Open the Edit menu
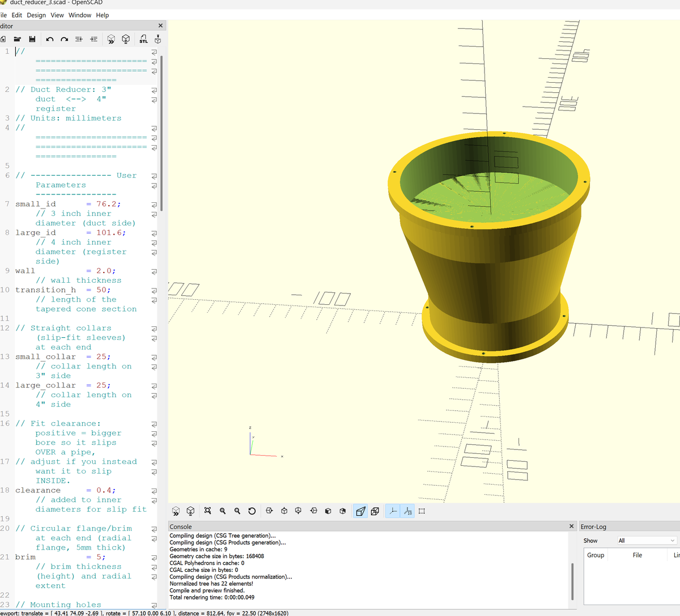The height and width of the screenshot is (616, 680). [17, 15]
